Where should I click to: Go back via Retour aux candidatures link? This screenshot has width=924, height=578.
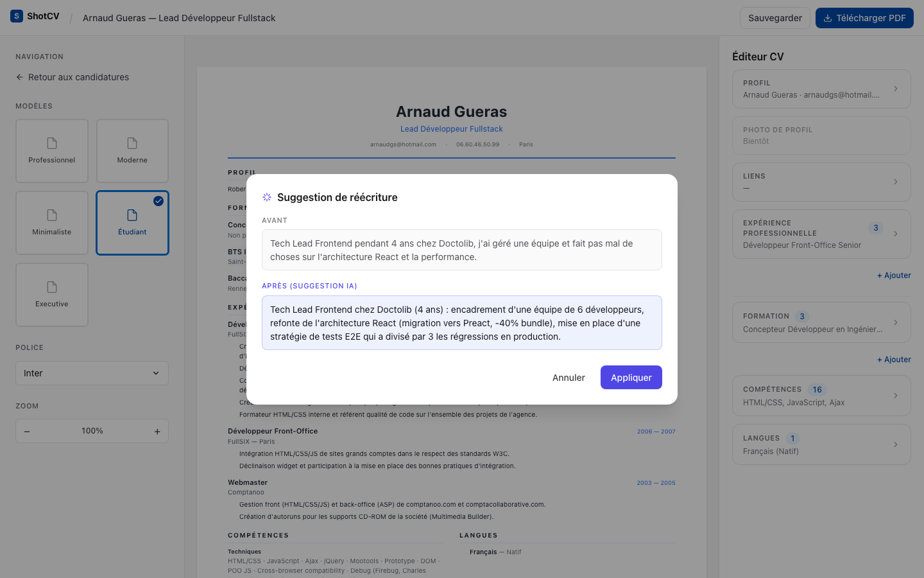pos(73,77)
